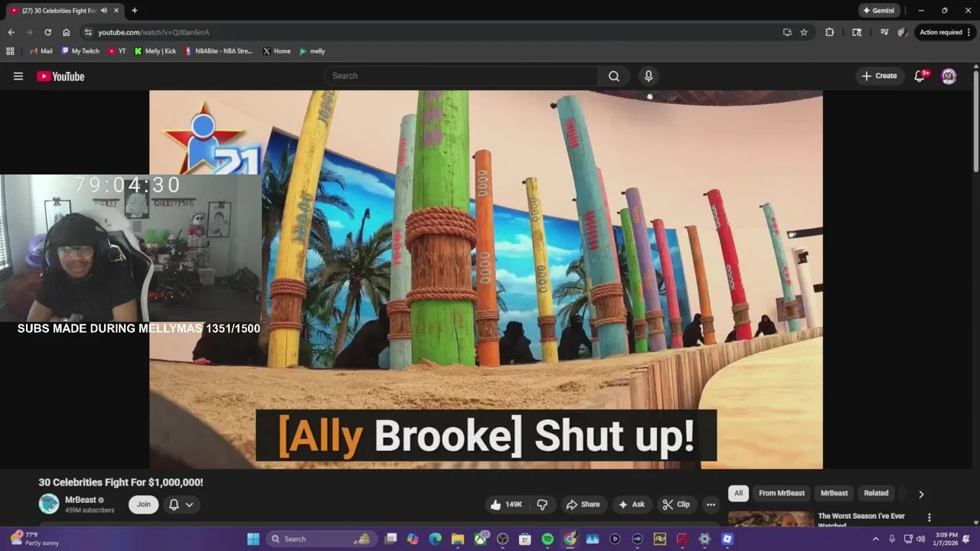Click the YouTube search magnifier button
Screen dimensions: 980x551
click(x=614, y=76)
